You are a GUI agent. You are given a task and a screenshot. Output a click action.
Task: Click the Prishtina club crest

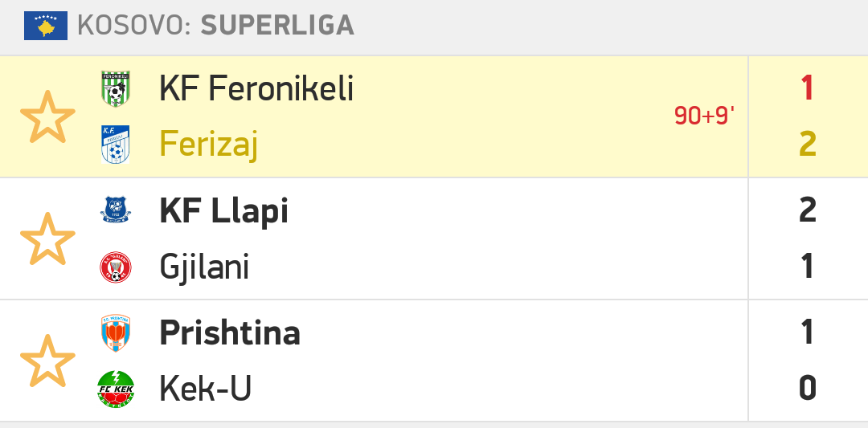coord(116,332)
